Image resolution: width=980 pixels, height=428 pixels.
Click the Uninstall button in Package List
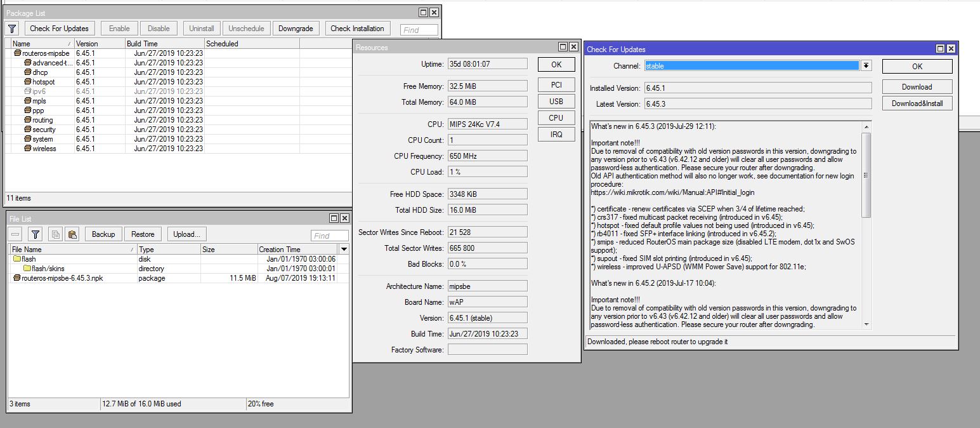pos(202,29)
